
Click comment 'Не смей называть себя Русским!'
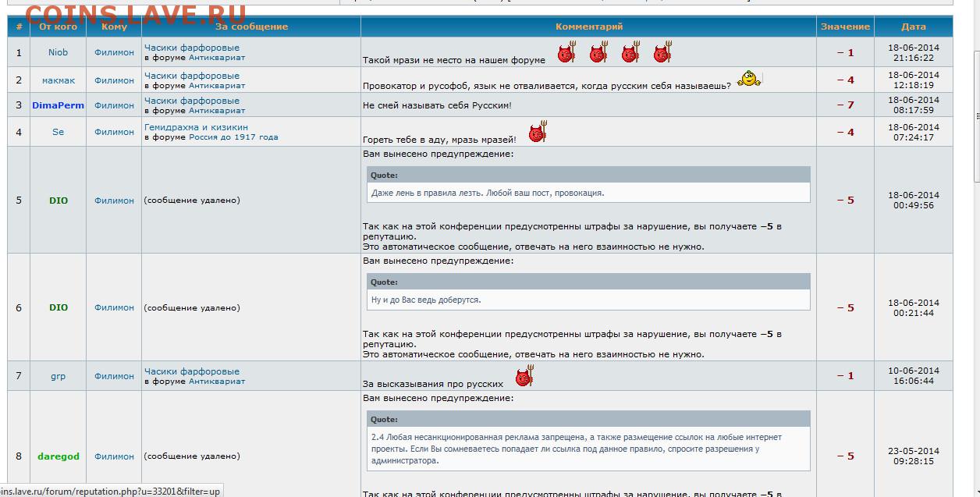tap(437, 105)
